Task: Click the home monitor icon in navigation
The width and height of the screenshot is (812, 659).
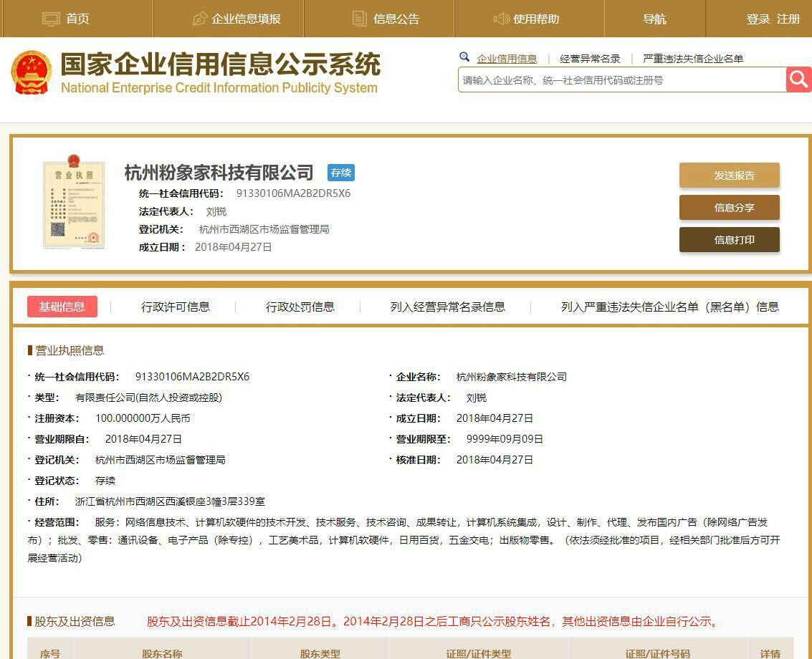Action: (x=52, y=19)
